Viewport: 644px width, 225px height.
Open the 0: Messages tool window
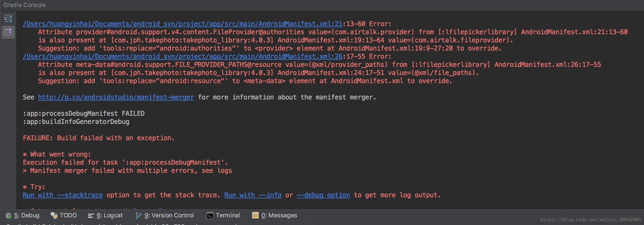click(x=275, y=215)
